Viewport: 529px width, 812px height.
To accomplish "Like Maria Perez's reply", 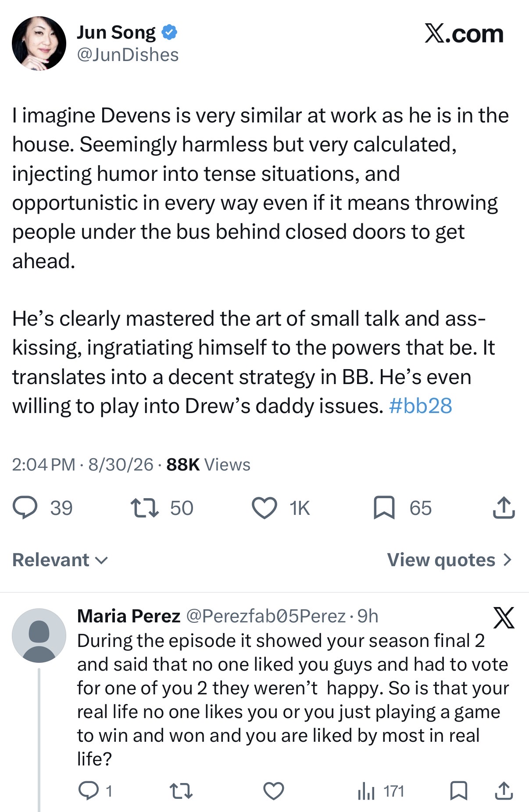I will pyautogui.click(x=274, y=791).
